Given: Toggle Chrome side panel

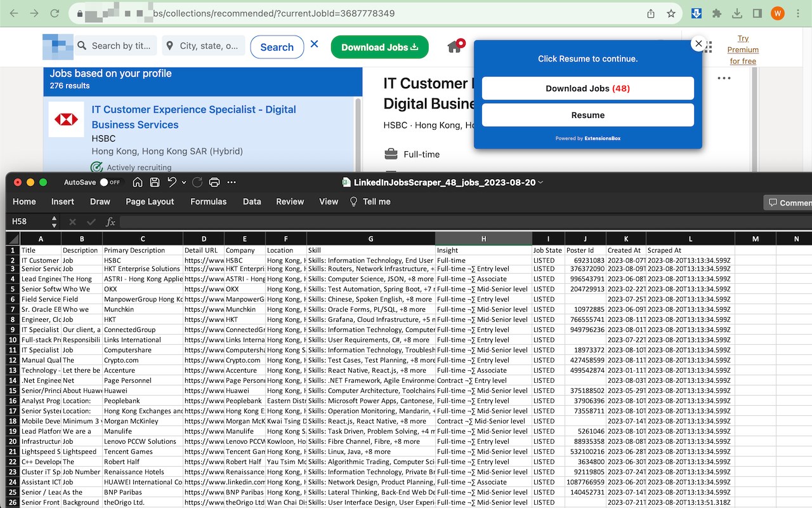Looking at the screenshot, I should 757,13.
